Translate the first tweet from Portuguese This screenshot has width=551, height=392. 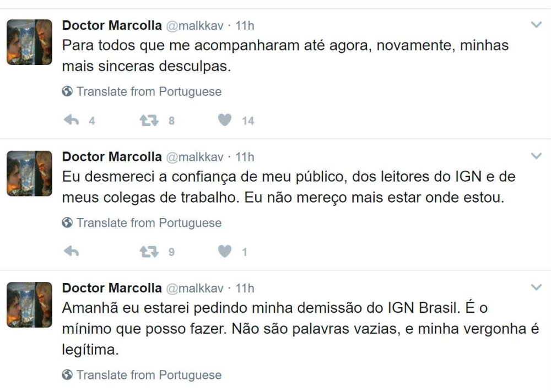(148, 91)
